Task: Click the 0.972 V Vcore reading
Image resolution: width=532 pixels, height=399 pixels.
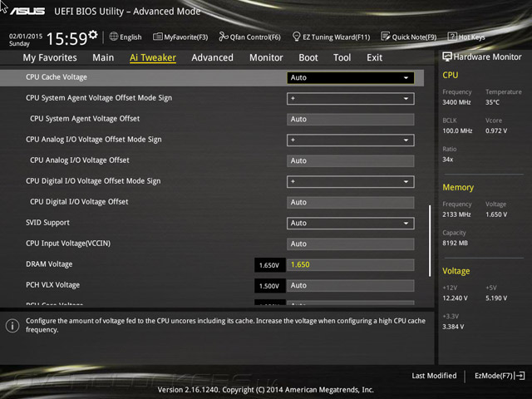Action: click(x=496, y=131)
